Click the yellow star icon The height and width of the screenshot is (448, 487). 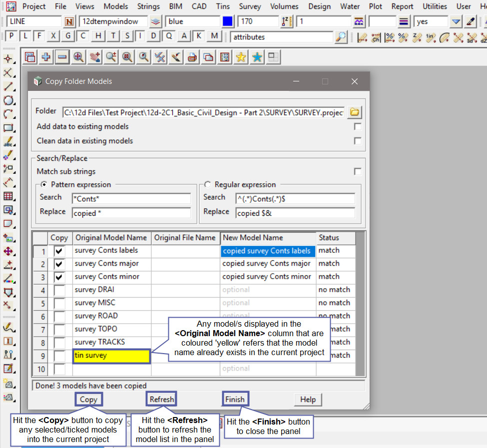click(x=241, y=57)
